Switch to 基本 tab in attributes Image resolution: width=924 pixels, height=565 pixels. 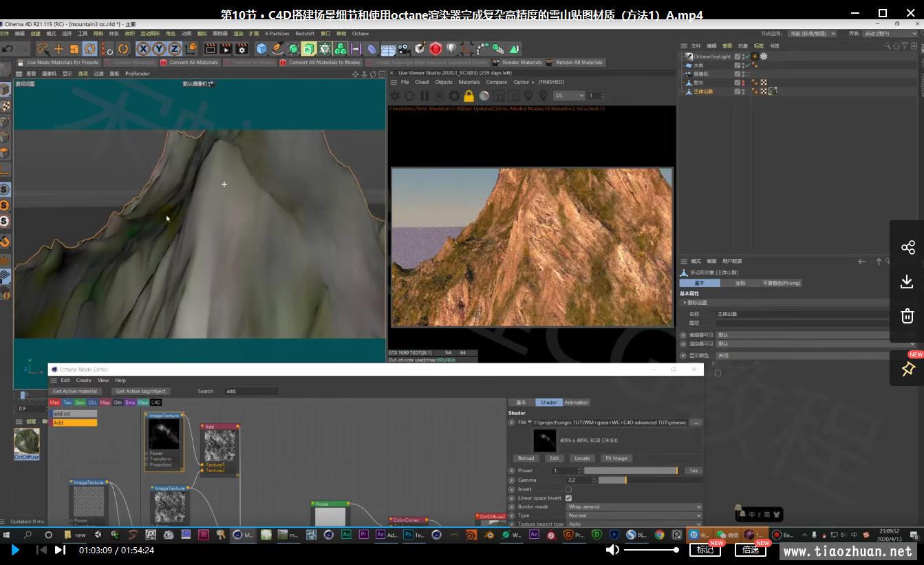[x=699, y=283]
